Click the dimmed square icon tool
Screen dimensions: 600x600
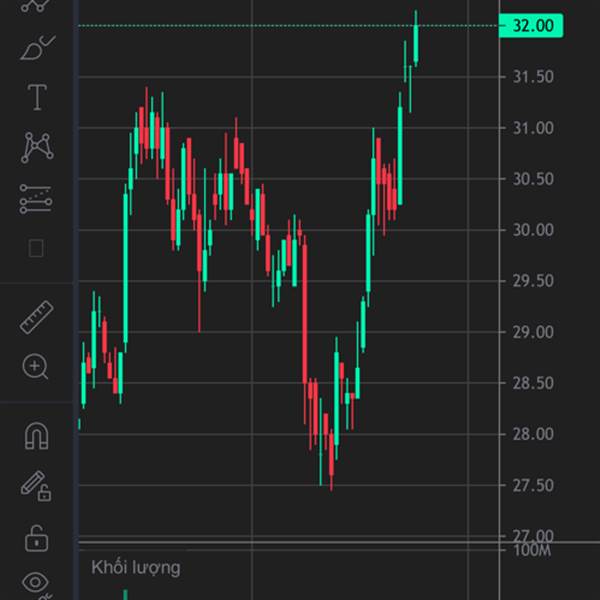(x=36, y=248)
